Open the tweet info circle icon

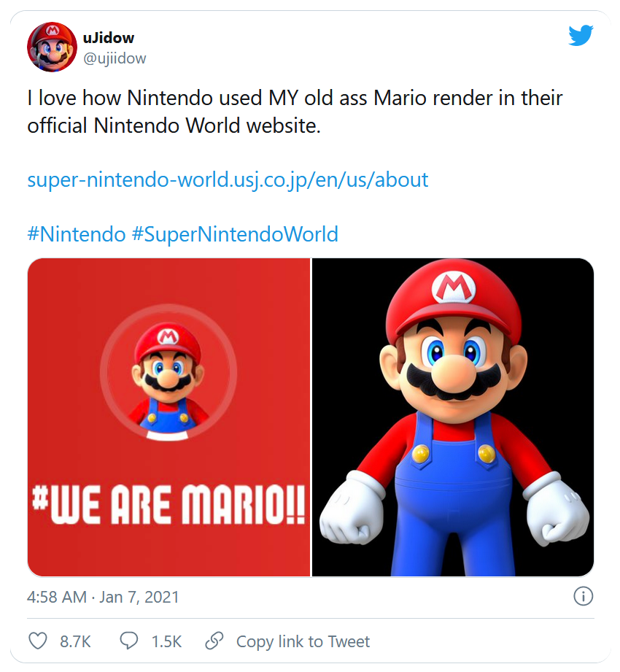click(583, 596)
